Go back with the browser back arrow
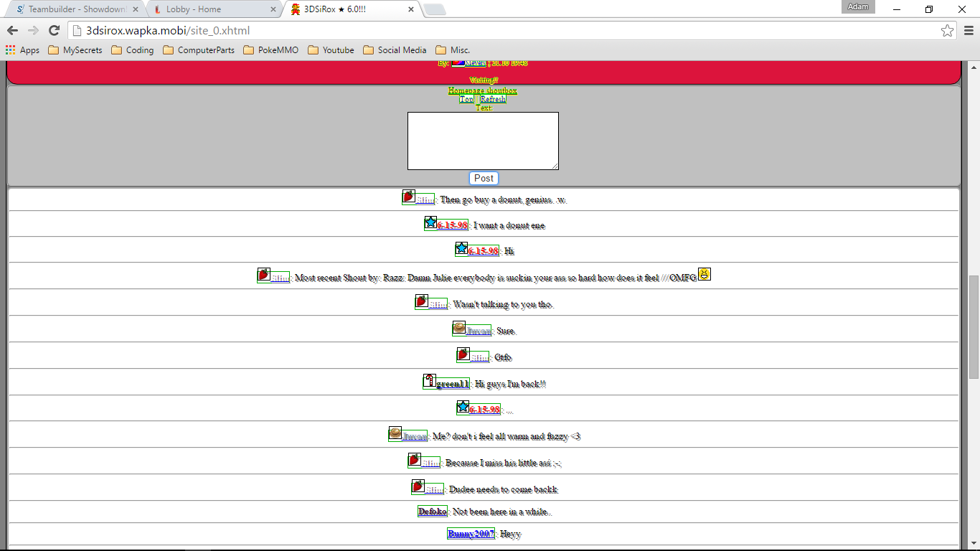The width and height of the screenshot is (980, 551). 12,30
